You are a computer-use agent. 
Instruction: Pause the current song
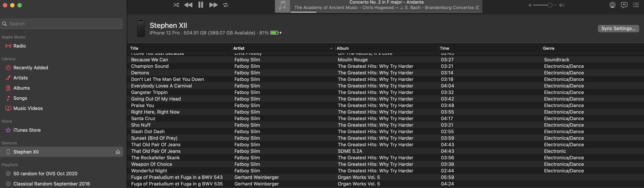click(201, 5)
